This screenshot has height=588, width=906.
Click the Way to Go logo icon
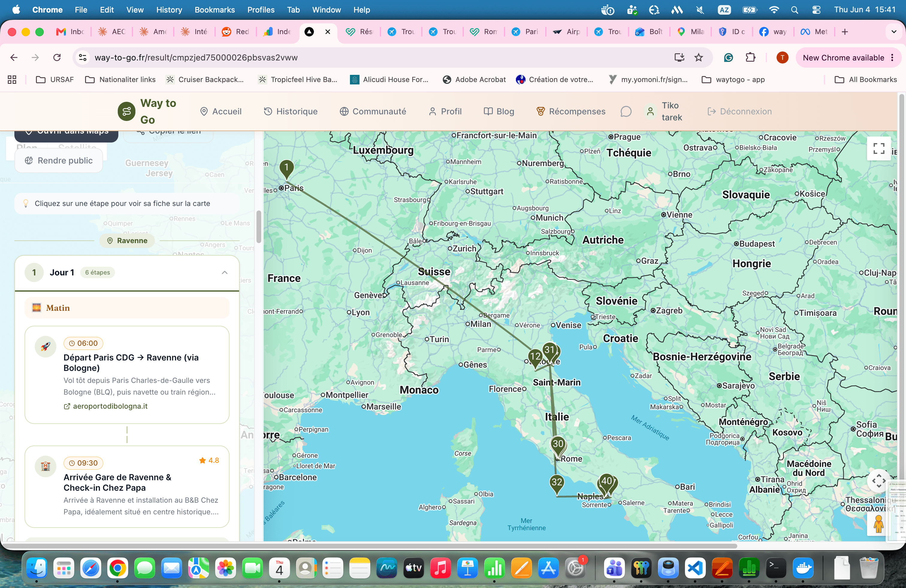(126, 111)
